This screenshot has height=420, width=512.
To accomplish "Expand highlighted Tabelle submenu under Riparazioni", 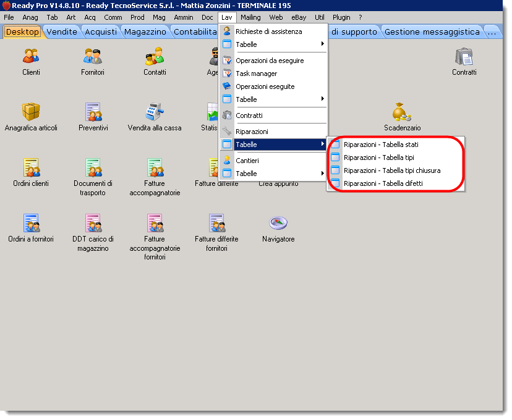I will point(273,145).
